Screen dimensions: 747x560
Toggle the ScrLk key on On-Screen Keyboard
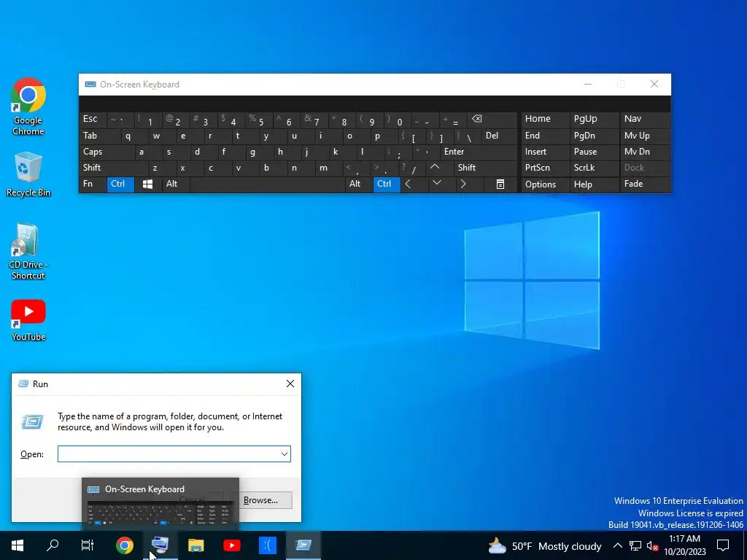[594, 168]
